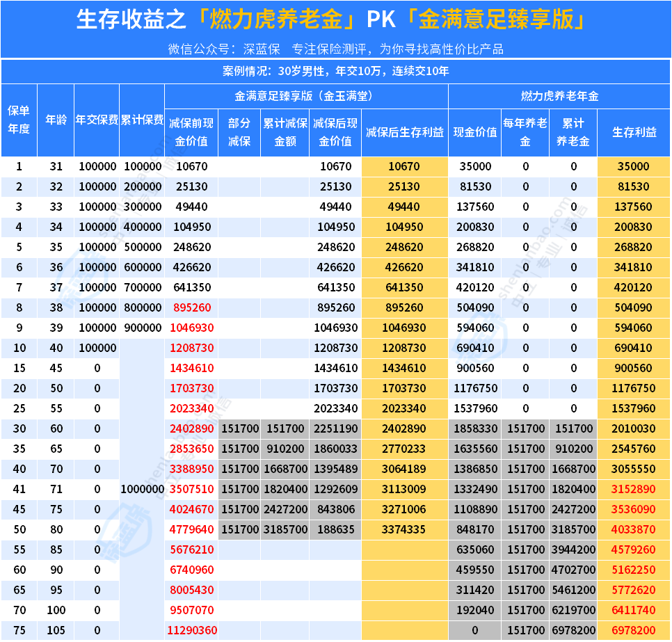Viewport: 672px width, 642px height.
Task: Click the survival benefit cell 3055550
Action: pyautogui.click(x=634, y=469)
